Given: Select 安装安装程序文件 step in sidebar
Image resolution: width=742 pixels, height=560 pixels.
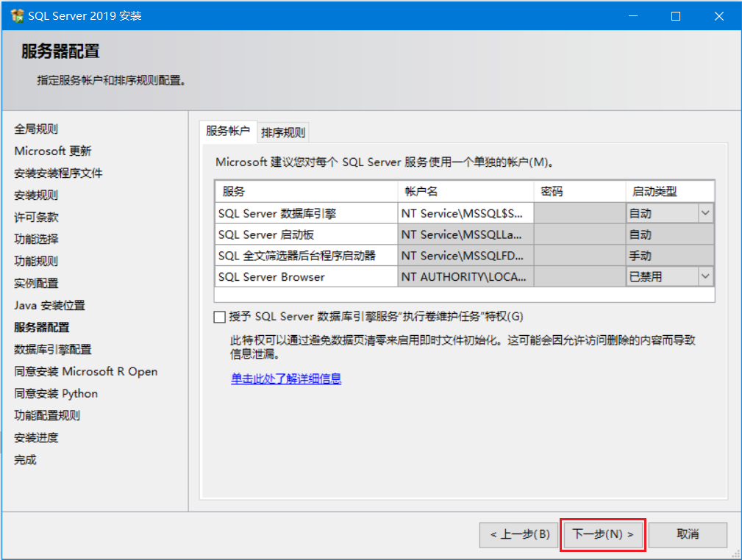Looking at the screenshot, I should (58, 173).
